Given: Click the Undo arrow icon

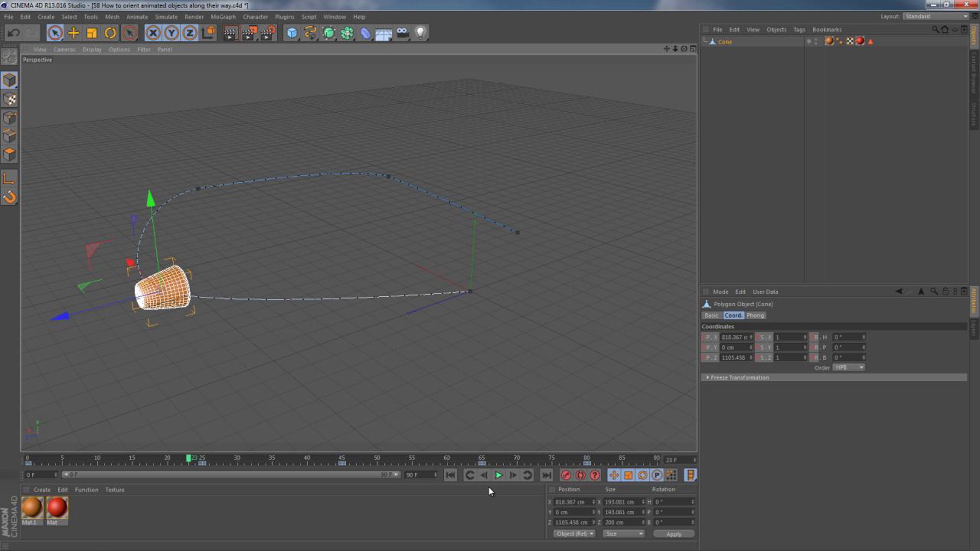Looking at the screenshot, I should [13, 33].
